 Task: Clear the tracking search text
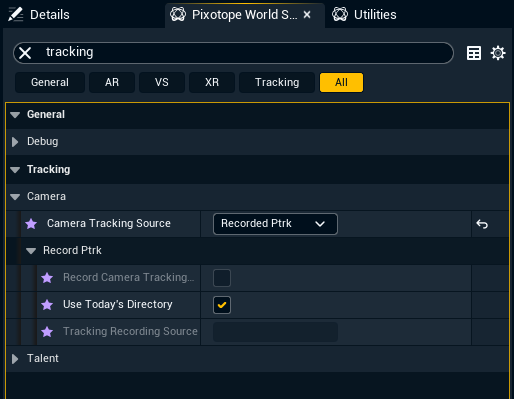[x=25, y=53]
